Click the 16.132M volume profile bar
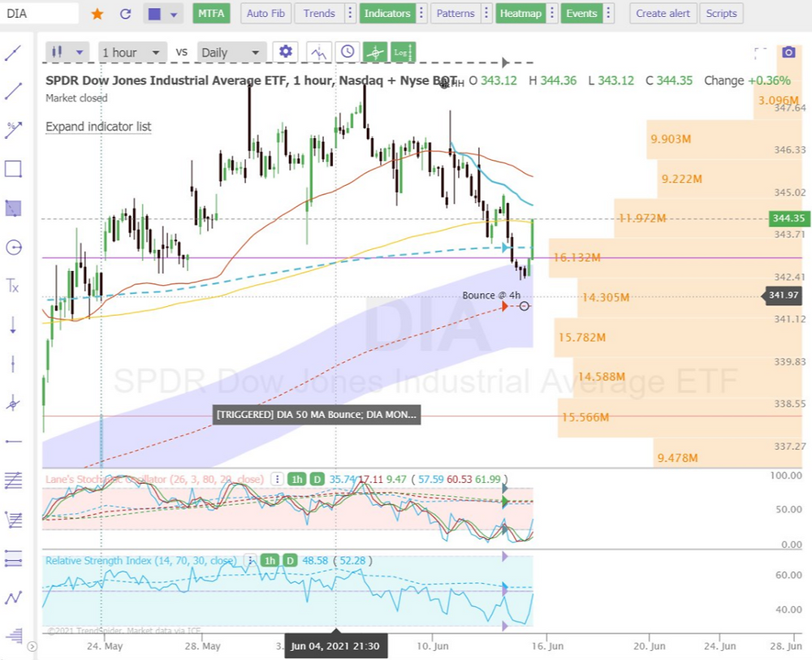 (x=676, y=258)
